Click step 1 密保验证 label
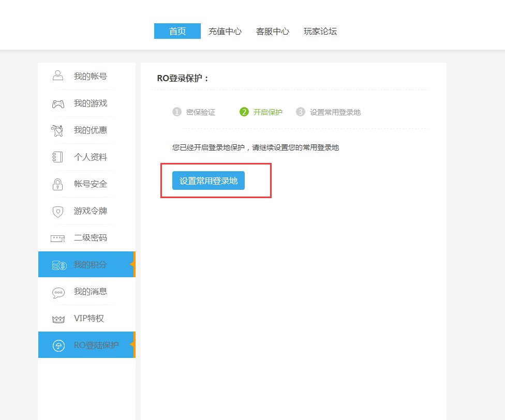This screenshot has width=505, height=420. pos(201,112)
